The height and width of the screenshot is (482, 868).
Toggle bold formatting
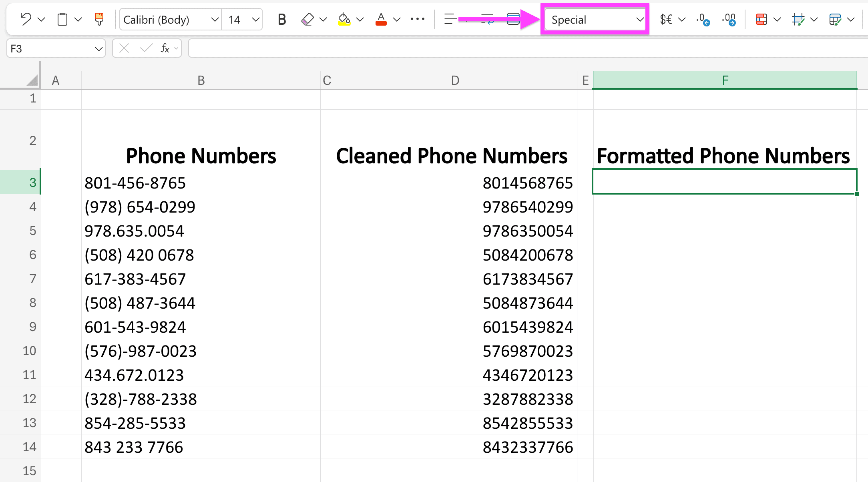[281, 19]
